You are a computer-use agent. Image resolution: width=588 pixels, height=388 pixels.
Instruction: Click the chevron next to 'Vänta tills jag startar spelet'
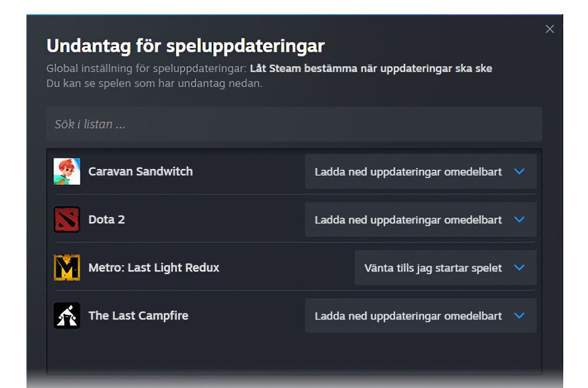point(520,268)
